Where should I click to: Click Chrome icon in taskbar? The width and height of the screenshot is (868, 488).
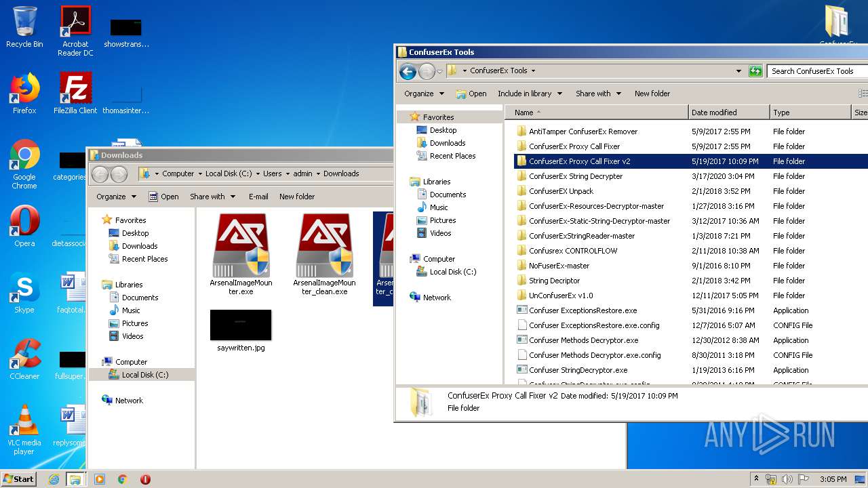[123, 479]
